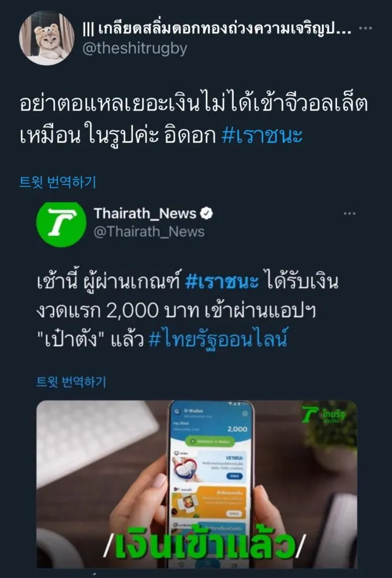Open the top tweet author's display name
Screen dimensions: 392x578
click(216, 28)
